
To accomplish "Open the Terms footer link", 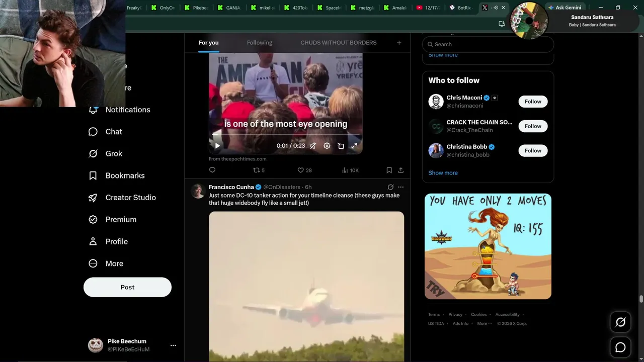I will click(x=434, y=315).
